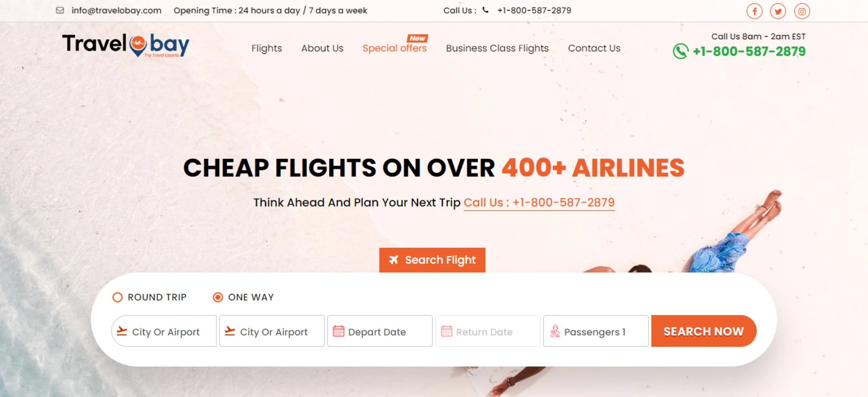Viewport: 868px width, 397px height.
Task: Click the Search Flight button
Action: [x=432, y=260]
